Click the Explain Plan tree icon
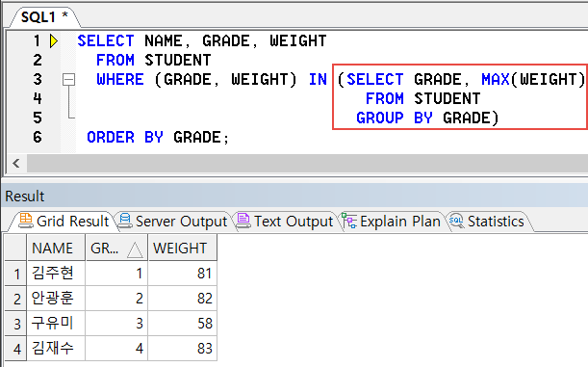The width and height of the screenshot is (588, 367). tap(349, 221)
